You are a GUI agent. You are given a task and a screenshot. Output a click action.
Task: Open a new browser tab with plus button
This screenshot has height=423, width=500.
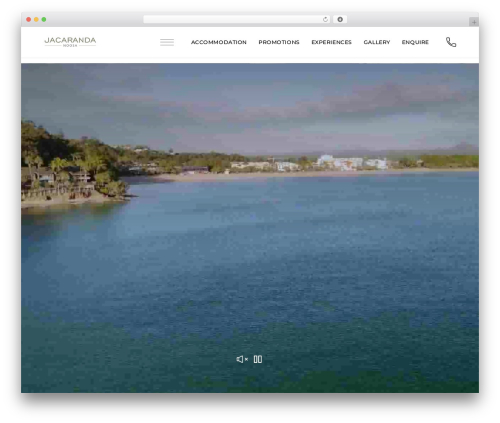click(x=474, y=22)
